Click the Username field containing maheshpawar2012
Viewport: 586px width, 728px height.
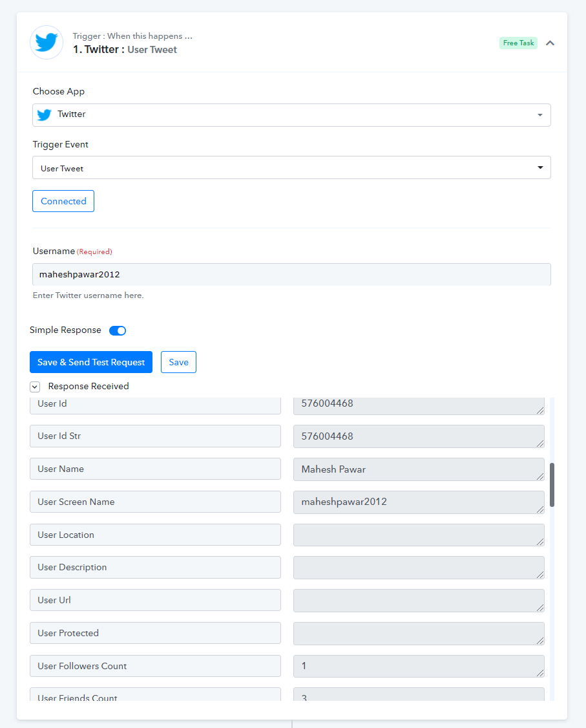[x=291, y=274]
